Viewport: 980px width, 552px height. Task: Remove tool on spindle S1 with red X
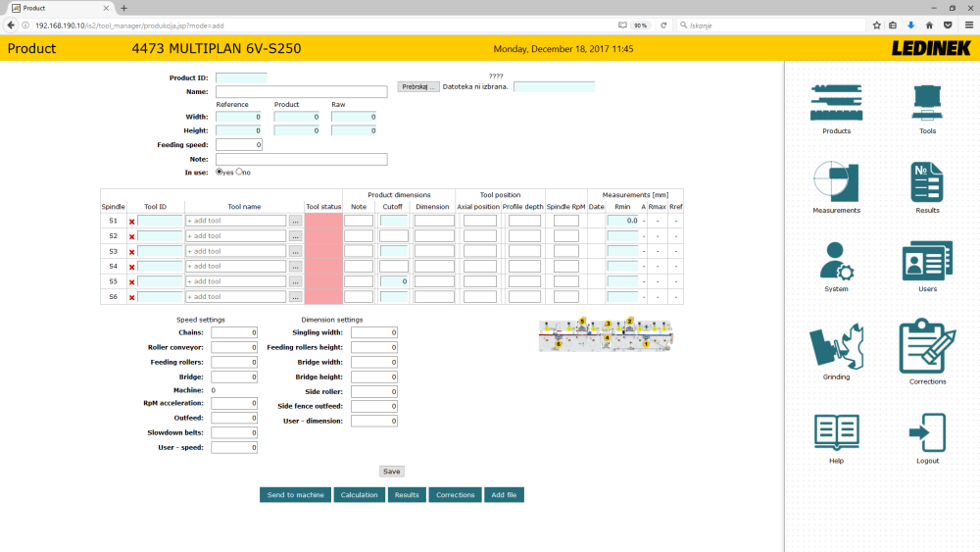point(132,222)
